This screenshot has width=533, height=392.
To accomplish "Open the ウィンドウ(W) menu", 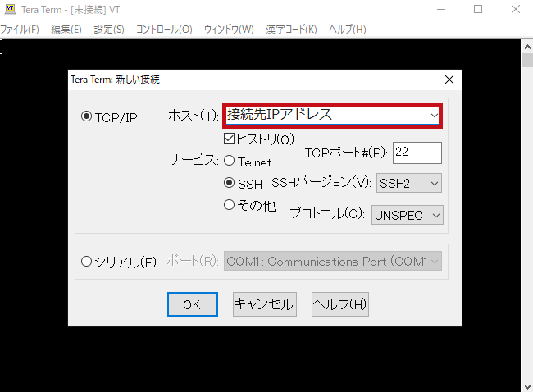I will coord(229,30).
